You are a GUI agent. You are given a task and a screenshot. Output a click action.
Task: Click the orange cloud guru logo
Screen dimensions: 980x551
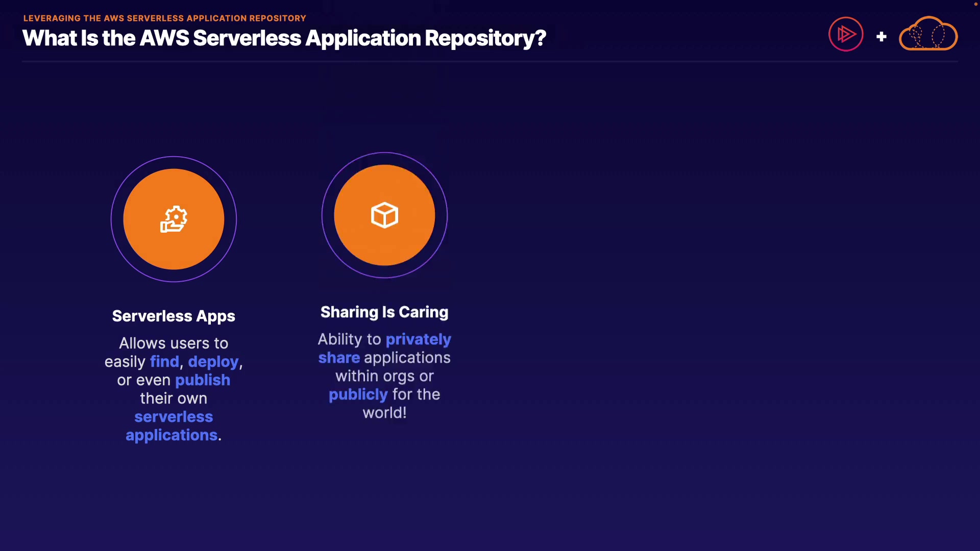[928, 34]
